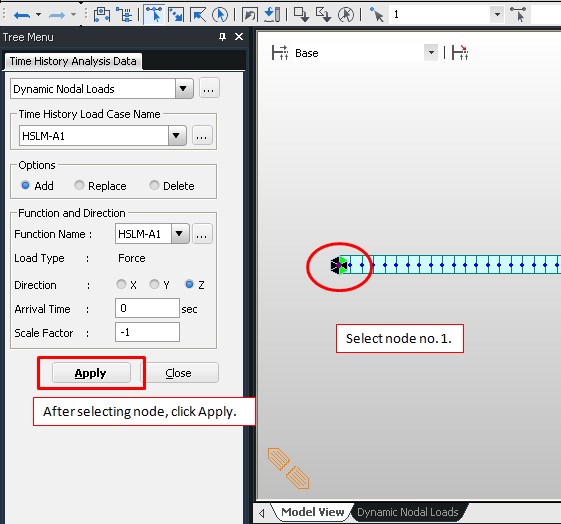The image size is (561, 524).
Task: Click the Select Previous icon
Action: tap(249, 15)
